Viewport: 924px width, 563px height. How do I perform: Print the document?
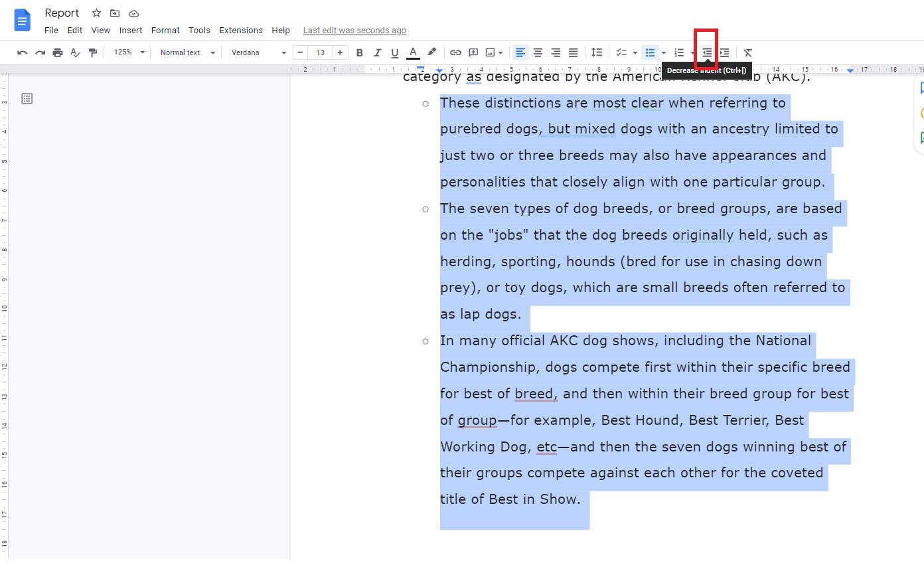click(58, 52)
